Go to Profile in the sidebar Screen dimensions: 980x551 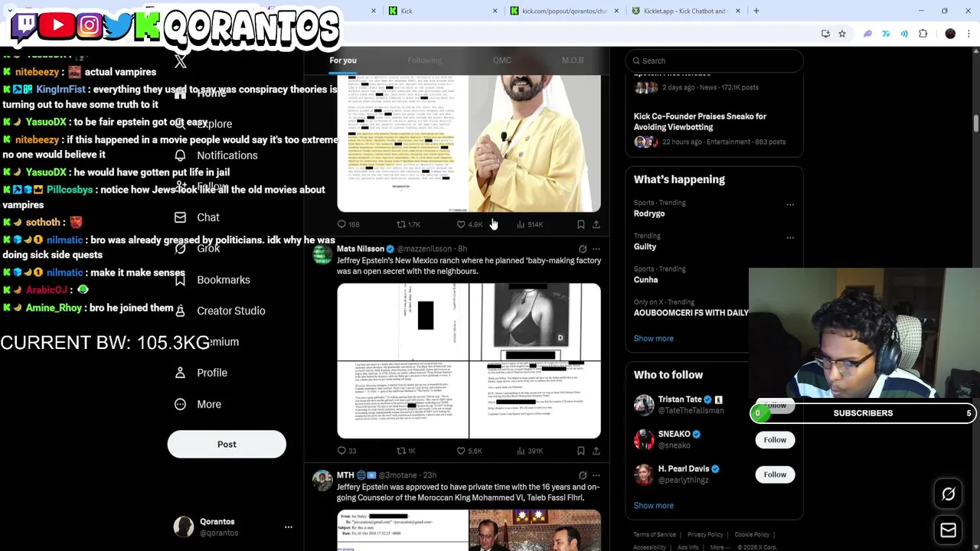click(x=201, y=373)
